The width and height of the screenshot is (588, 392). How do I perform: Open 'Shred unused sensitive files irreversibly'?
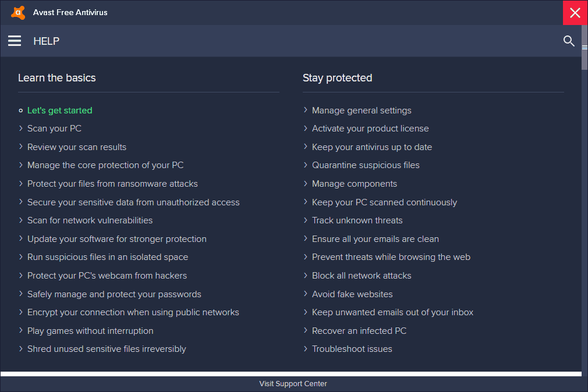107,348
